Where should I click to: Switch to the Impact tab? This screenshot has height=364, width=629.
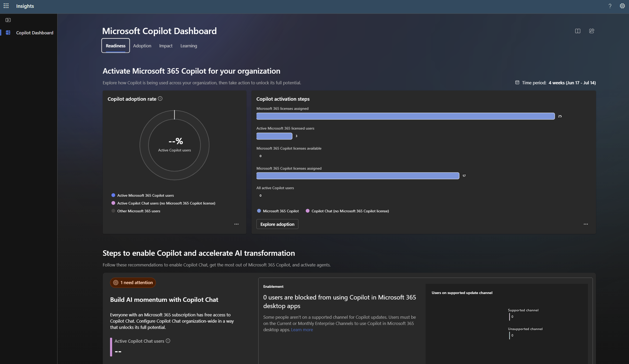[166, 46]
